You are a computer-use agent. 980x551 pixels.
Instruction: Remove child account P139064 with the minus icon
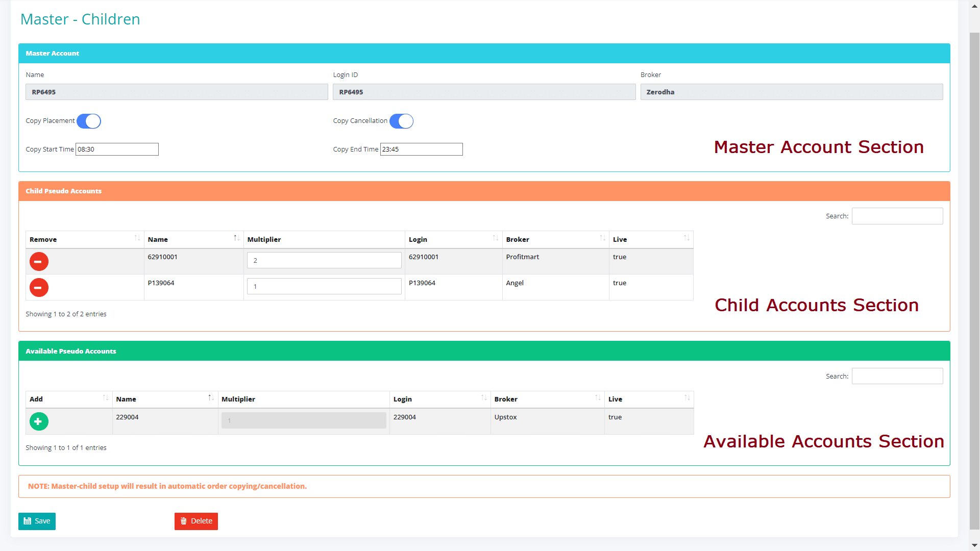click(x=38, y=287)
